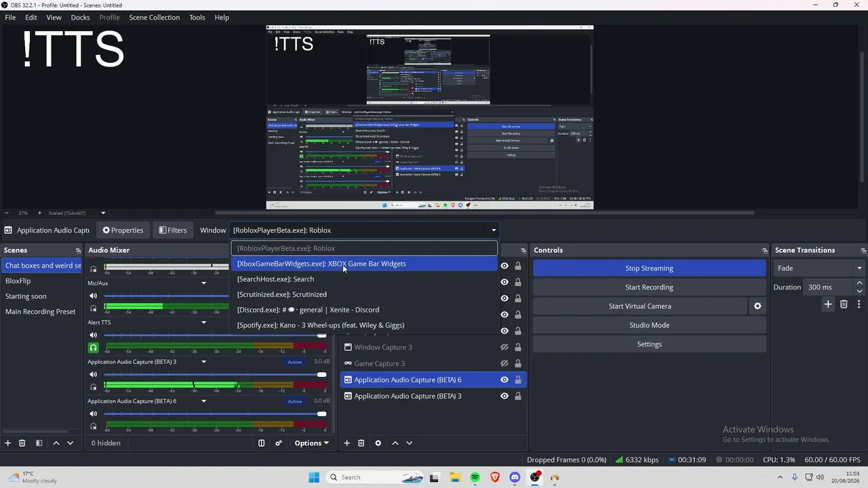
Task: Open the Window selection combo box
Action: tap(365, 230)
